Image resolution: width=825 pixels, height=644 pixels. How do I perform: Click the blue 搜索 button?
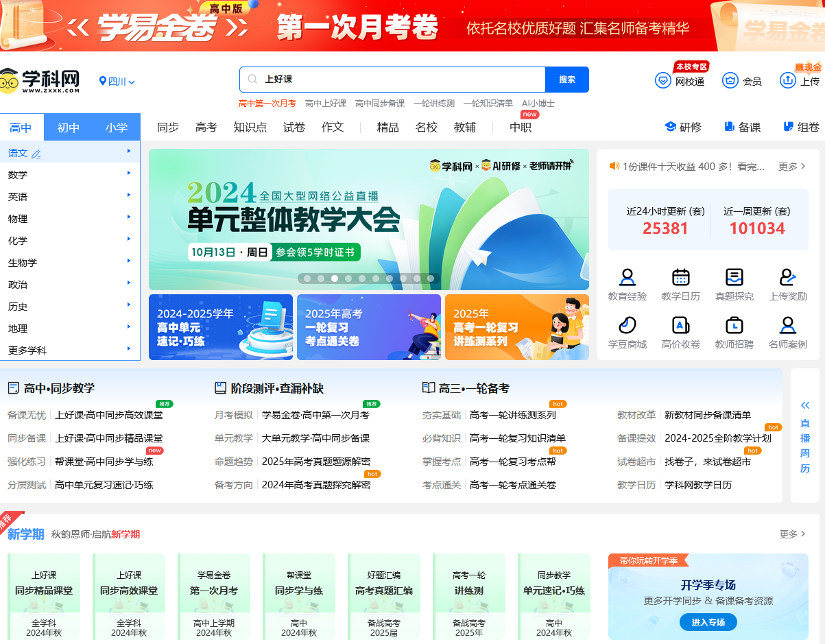coord(567,80)
